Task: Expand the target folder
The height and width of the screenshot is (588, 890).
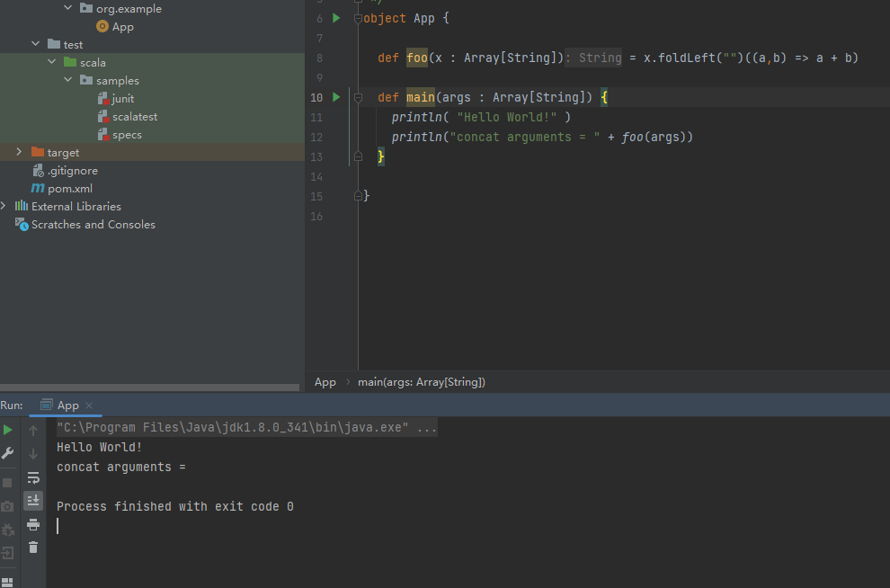Action: tap(19, 153)
